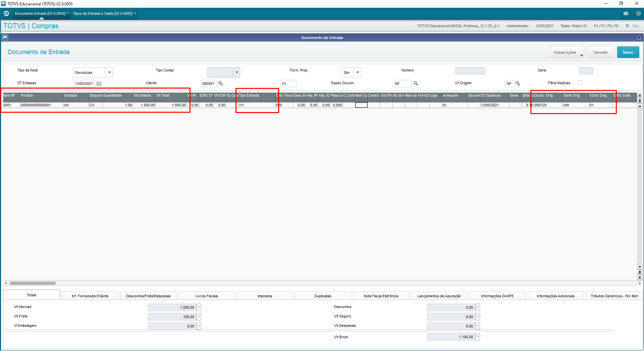Close the Tipos de Entrada e Saída tab X
Viewport: 644px width, 351px height.
(135, 13)
